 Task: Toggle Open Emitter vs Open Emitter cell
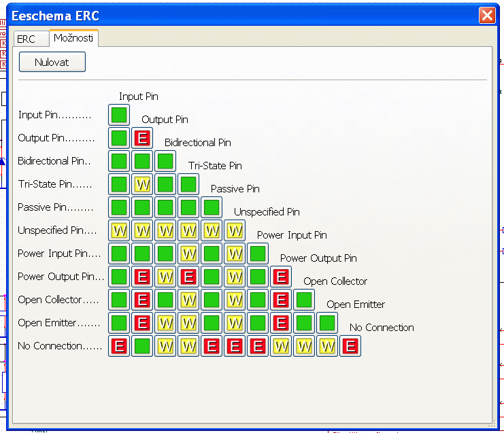pos(327,323)
